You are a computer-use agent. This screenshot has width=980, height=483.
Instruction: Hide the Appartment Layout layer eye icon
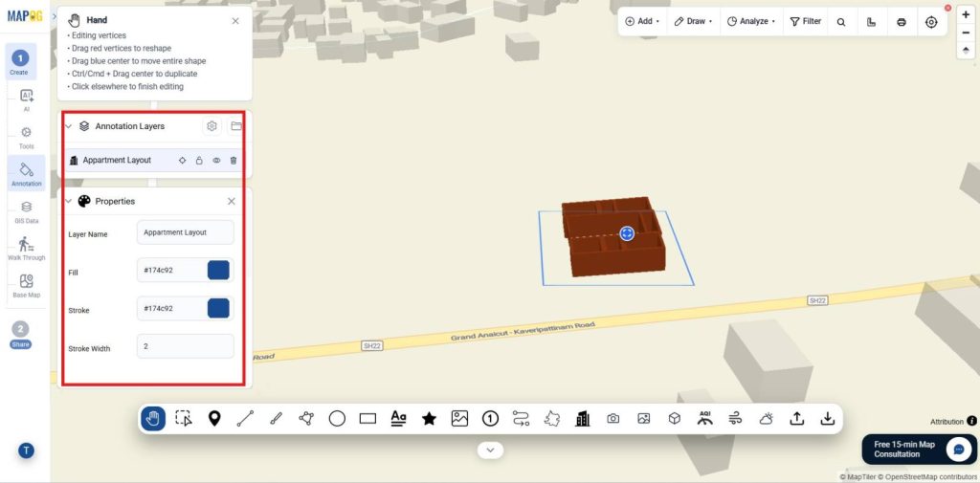click(216, 161)
